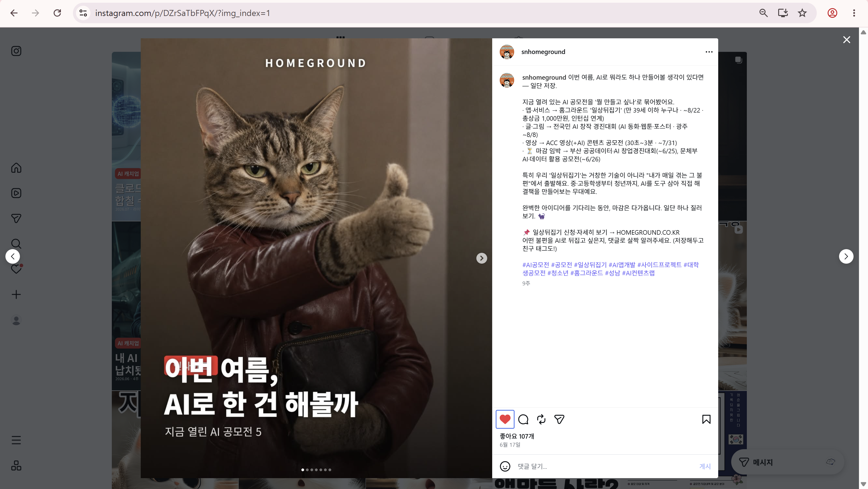
Task: Open #청소년 hashtag
Action: 558,273
